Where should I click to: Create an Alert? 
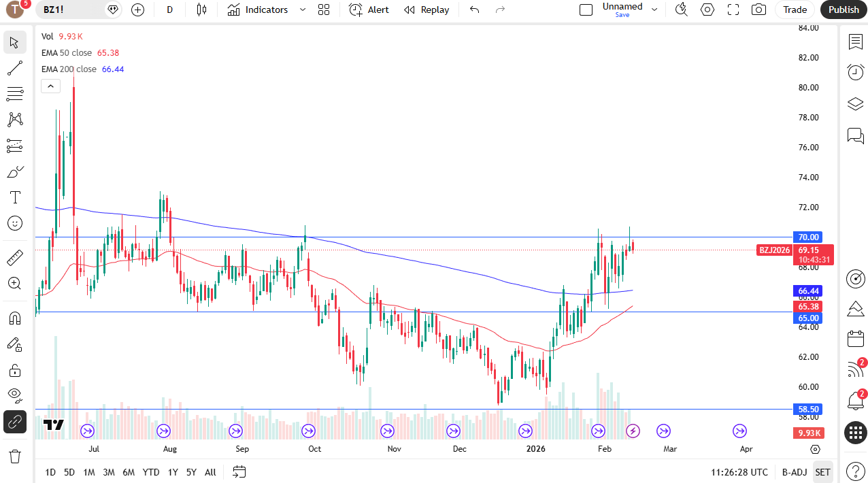coord(369,10)
